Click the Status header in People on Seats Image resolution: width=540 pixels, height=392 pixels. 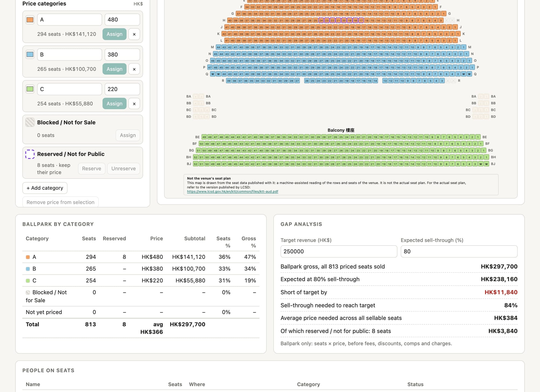pos(415,384)
